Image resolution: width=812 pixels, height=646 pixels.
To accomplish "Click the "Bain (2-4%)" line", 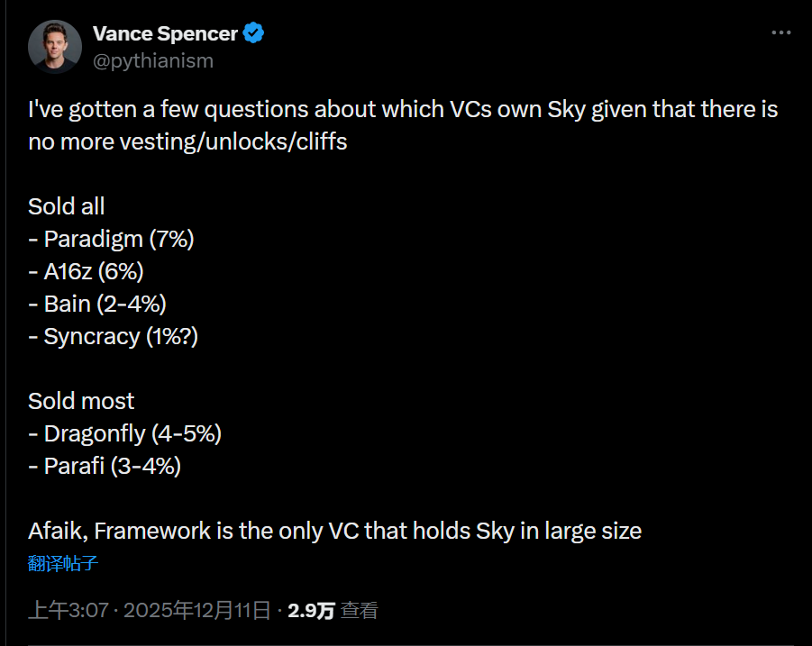I will pyautogui.click(x=97, y=304).
